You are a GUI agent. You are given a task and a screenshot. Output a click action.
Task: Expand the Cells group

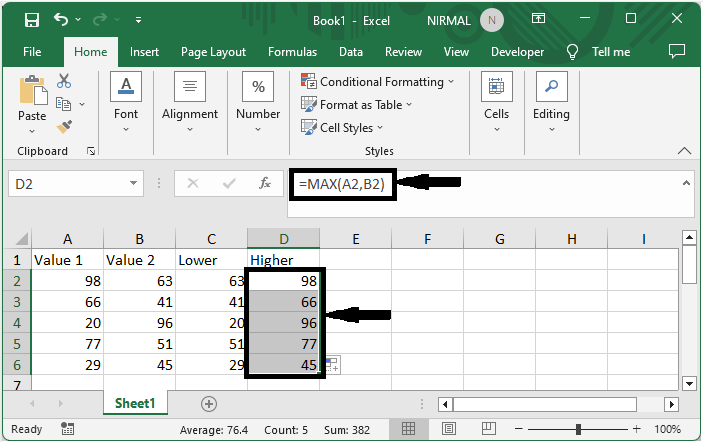[496, 102]
